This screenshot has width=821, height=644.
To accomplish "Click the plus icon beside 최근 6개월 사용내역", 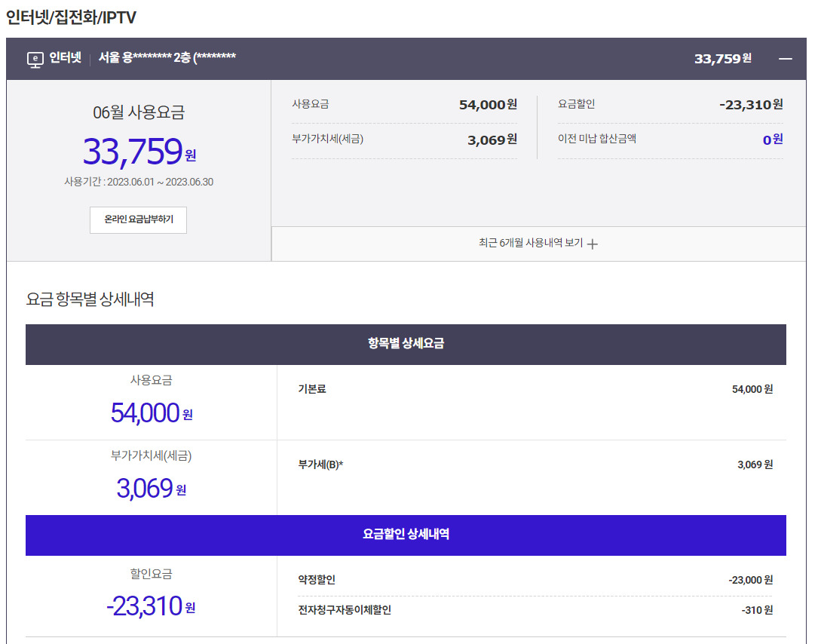I will coord(593,244).
